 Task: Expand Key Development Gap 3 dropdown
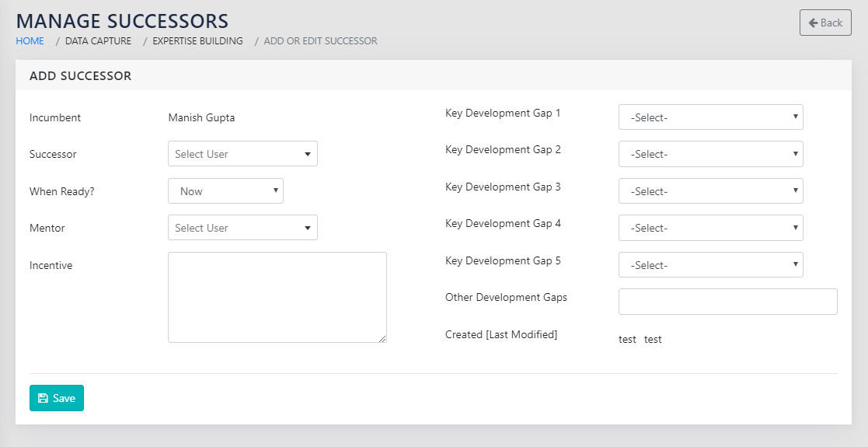pyautogui.click(x=710, y=191)
